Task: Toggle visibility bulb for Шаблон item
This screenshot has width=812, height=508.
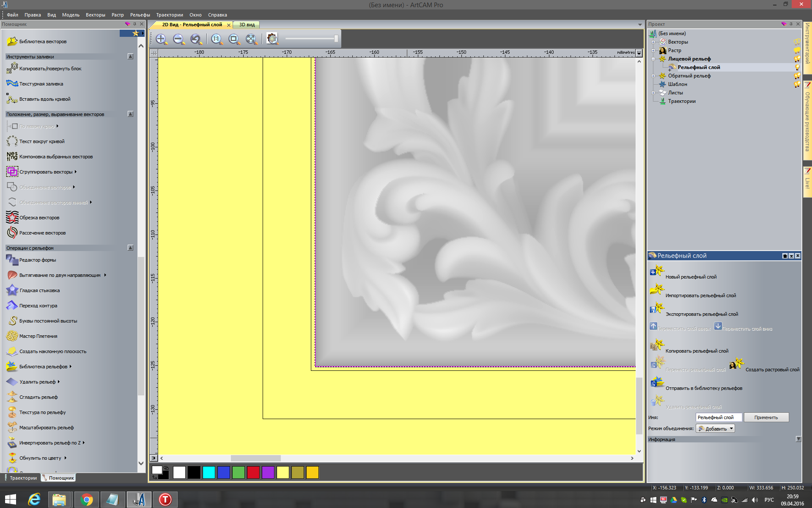Action: coord(797,84)
